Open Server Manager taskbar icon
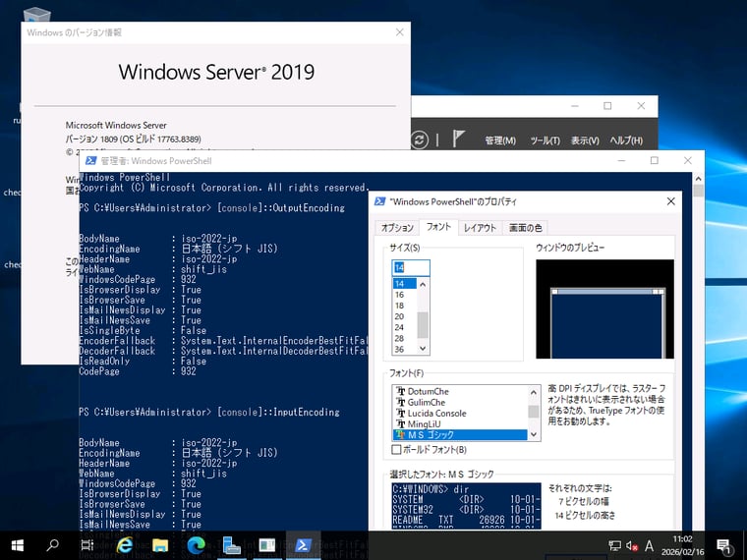The width and height of the screenshot is (747, 560). pos(231,545)
